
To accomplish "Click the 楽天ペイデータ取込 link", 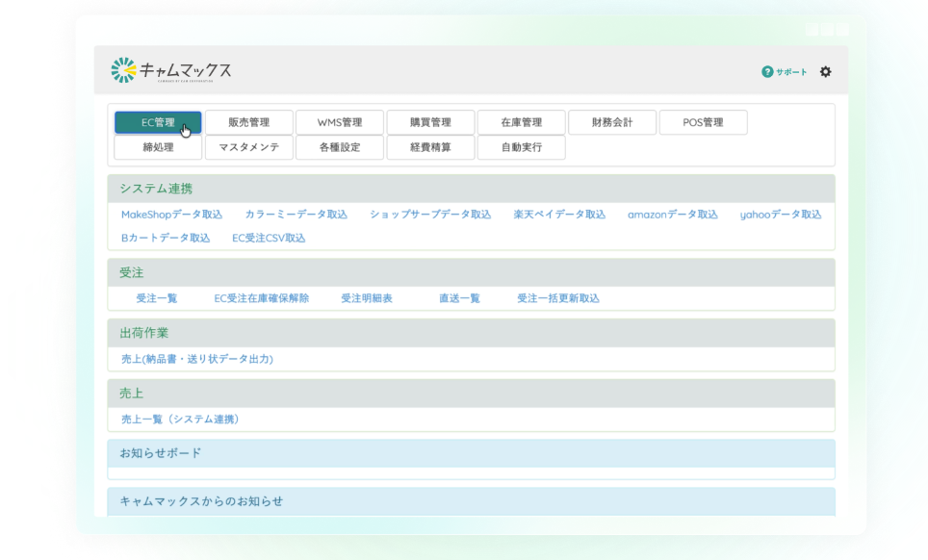I will (559, 215).
